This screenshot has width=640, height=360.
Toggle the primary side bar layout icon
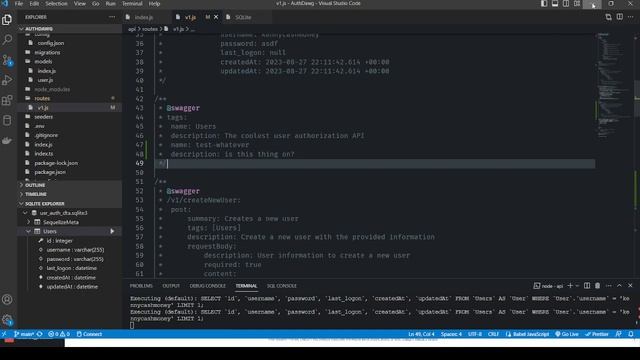pos(544,4)
